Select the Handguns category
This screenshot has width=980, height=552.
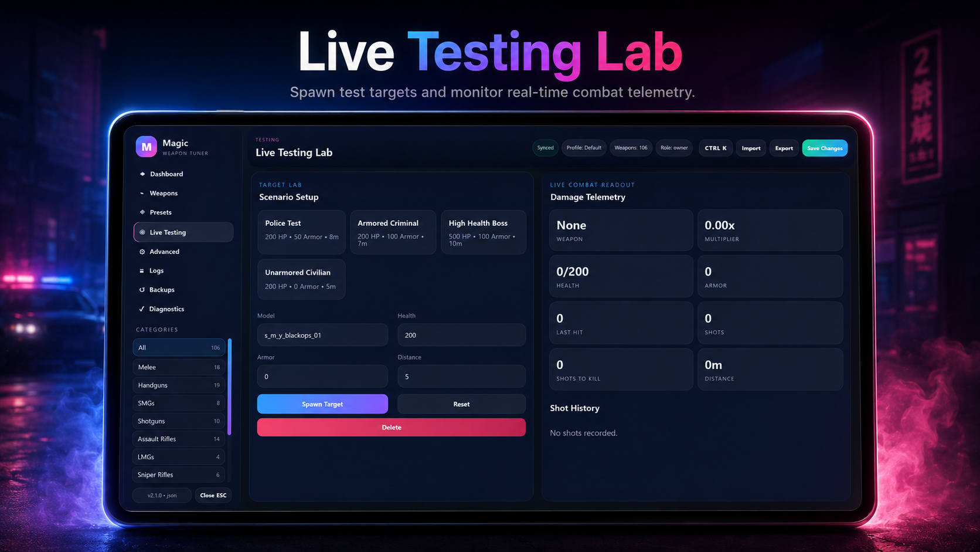179,385
